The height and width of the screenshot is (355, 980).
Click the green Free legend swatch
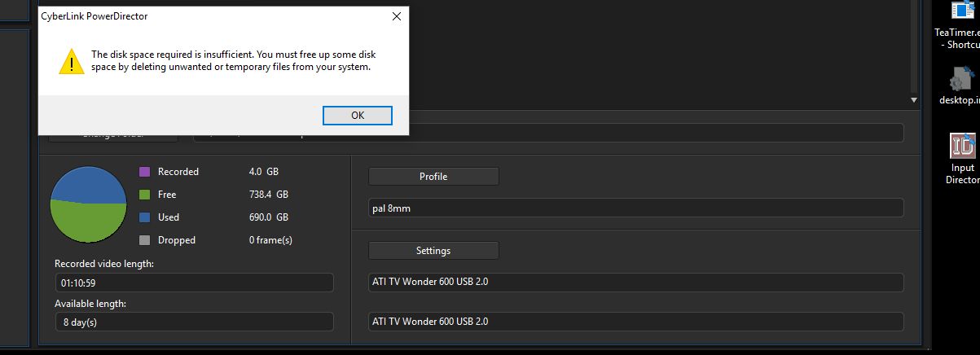coord(145,195)
